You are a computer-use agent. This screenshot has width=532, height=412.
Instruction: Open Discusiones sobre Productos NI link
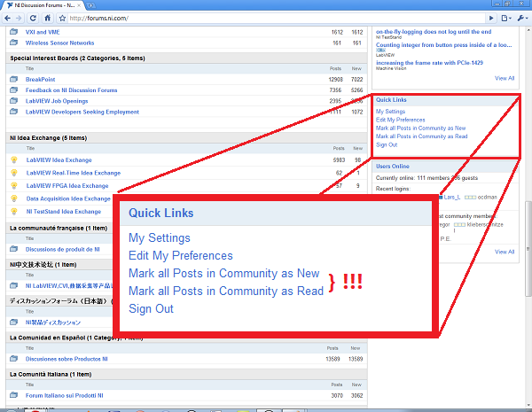(x=66, y=359)
